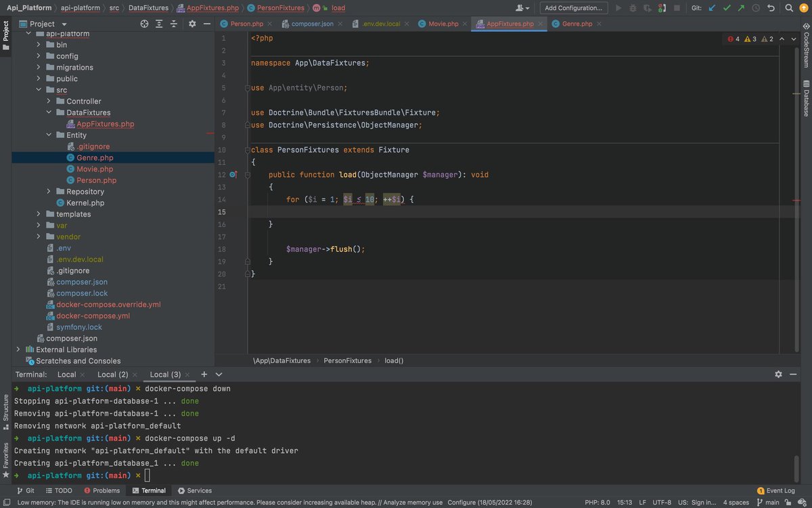This screenshot has width=812, height=508.
Task: Open Search Everywhere magnifier icon
Action: coord(789,8)
